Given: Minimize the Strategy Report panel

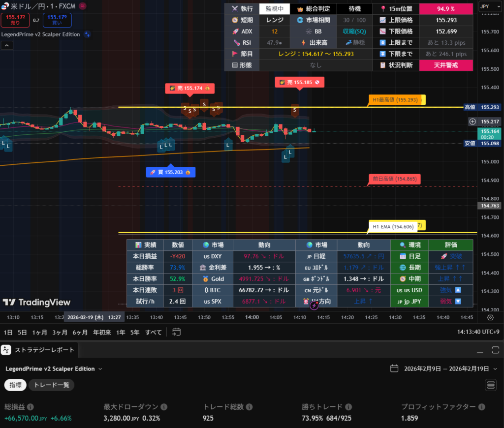Looking at the screenshot, I should (481, 350).
